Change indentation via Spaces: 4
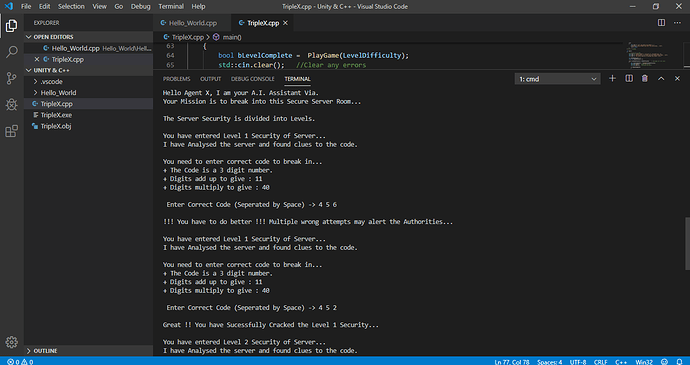 550,362
